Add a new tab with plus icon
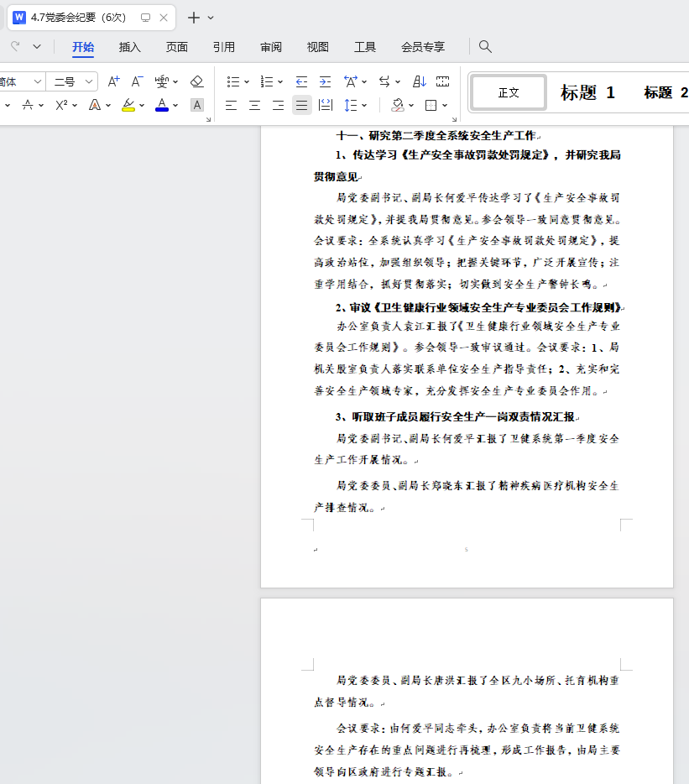This screenshot has height=784, width=689. click(194, 18)
